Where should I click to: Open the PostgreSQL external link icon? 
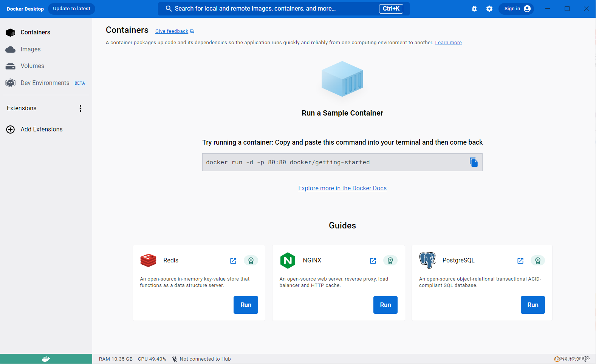pos(520,261)
